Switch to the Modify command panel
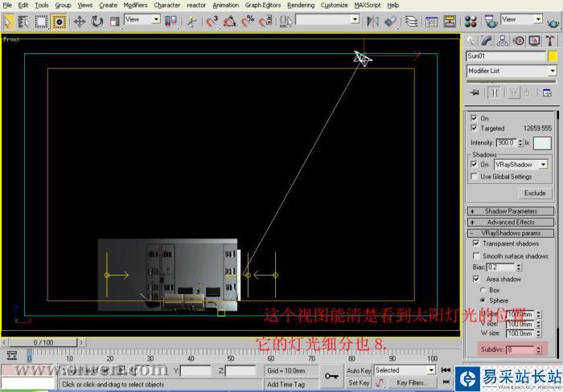Image resolution: width=563 pixels, height=392 pixels. (x=487, y=41)
